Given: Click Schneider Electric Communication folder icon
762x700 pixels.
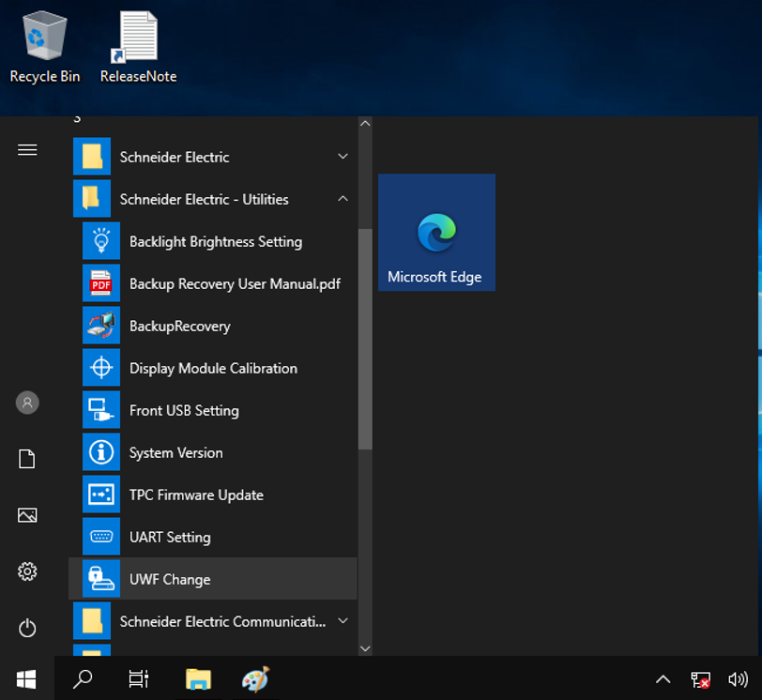Looking at the screenshot, I should pyautogui.click(x=92, y=621).
